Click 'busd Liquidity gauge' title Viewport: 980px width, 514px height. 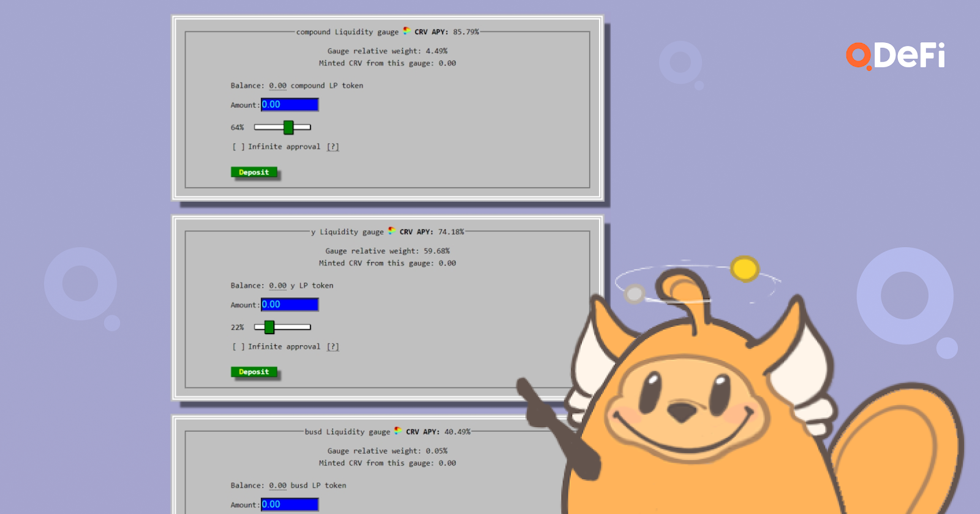[x=347, y=432]
